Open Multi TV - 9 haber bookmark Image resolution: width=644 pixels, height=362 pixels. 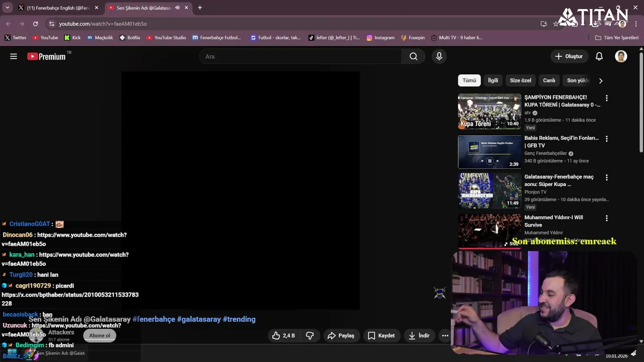pos(457,38)
